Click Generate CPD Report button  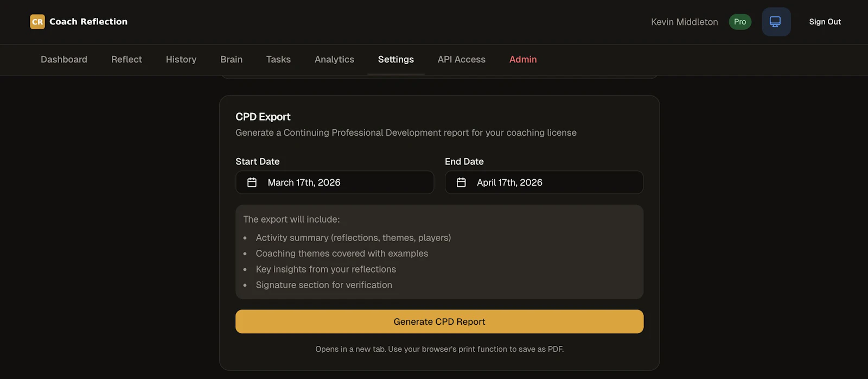[439, 321]
